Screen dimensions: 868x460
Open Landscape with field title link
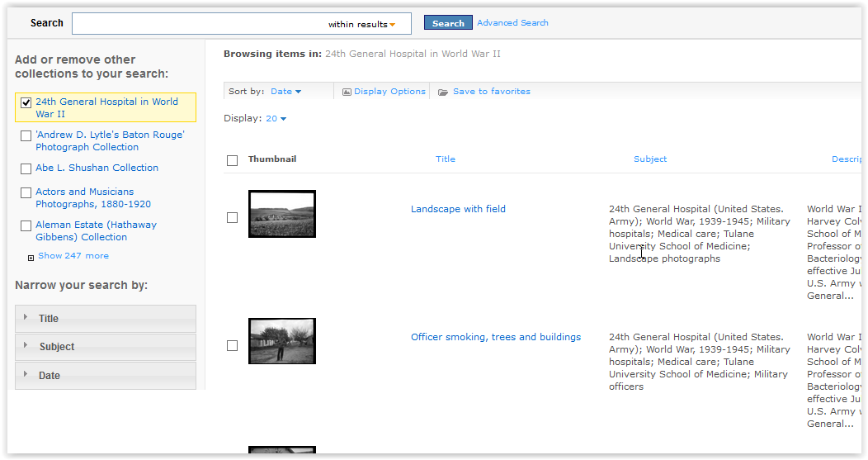(x=458, y=209)
